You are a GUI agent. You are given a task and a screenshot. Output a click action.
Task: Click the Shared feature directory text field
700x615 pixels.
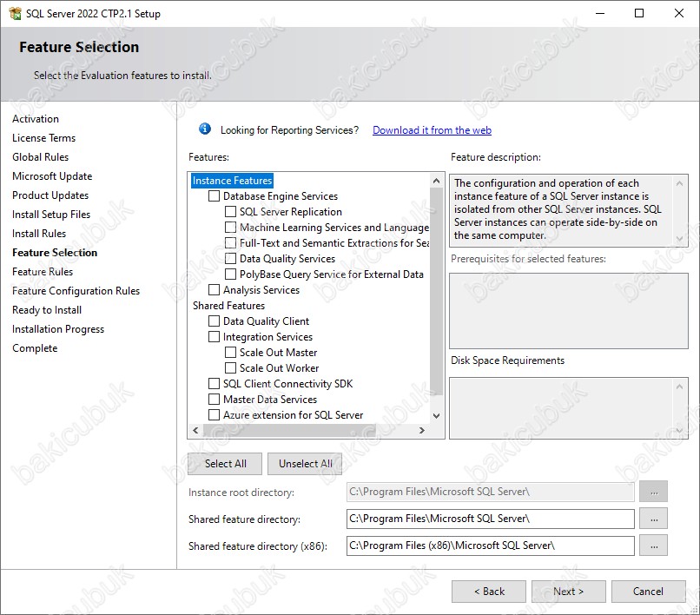pyautogui.click(x=490, y=519)
